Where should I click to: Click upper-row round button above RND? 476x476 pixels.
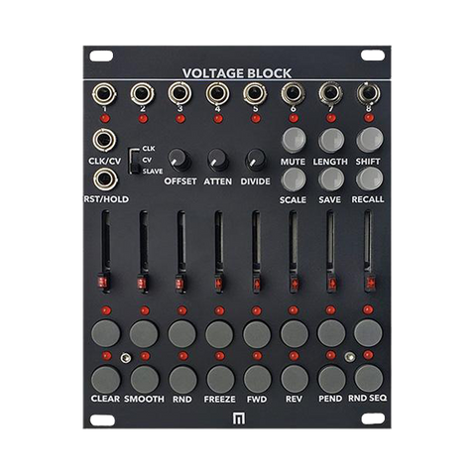click(182, 333)
